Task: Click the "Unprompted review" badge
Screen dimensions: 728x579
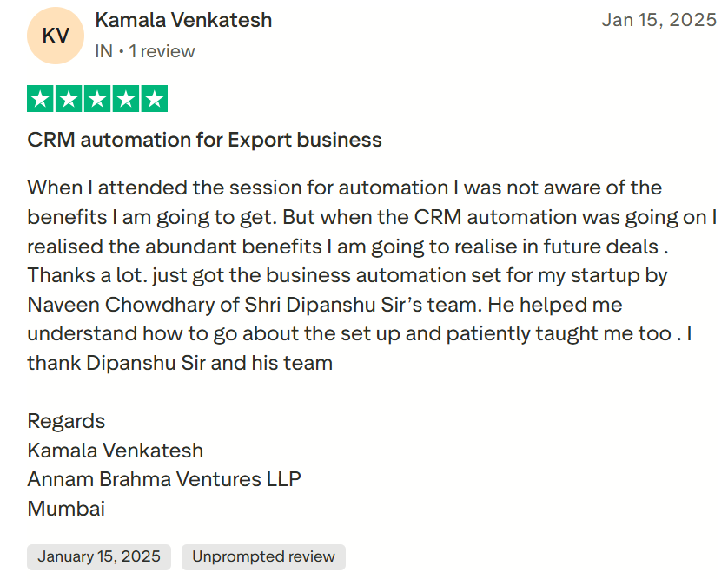Action: click(263, 556)
